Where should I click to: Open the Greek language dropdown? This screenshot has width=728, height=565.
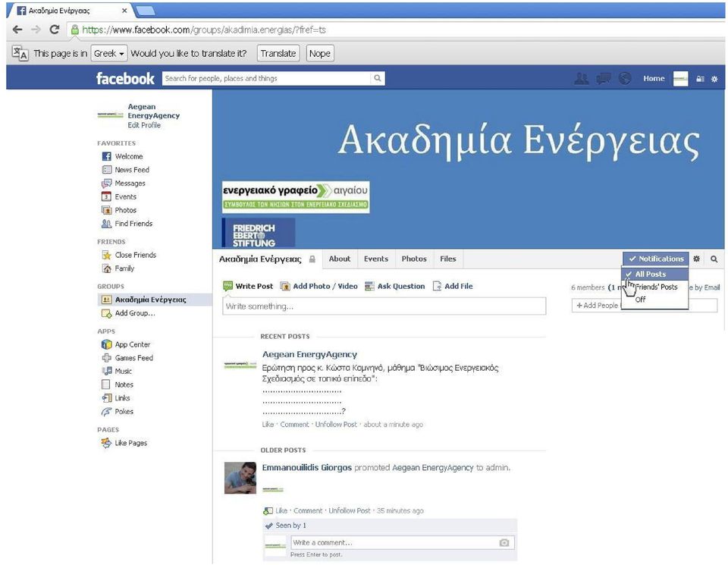(109, 53)
